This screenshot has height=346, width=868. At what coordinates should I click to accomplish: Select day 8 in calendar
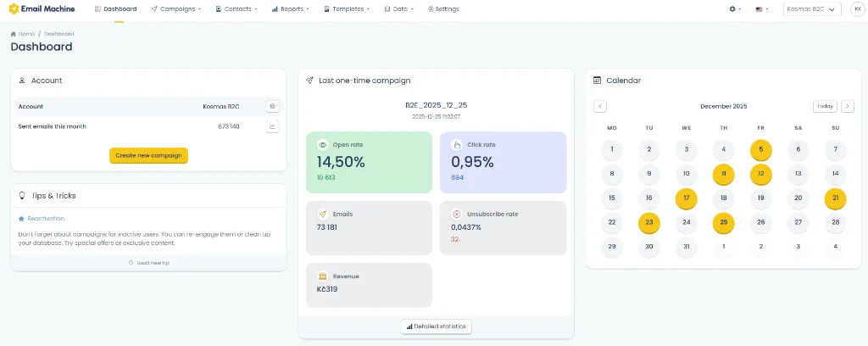(612, 174)
